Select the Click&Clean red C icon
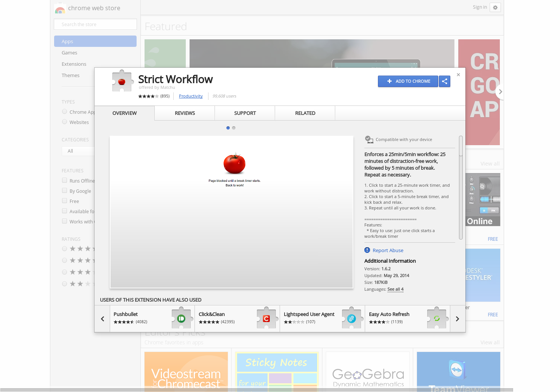Screen dimensions: 560x392 266,318
